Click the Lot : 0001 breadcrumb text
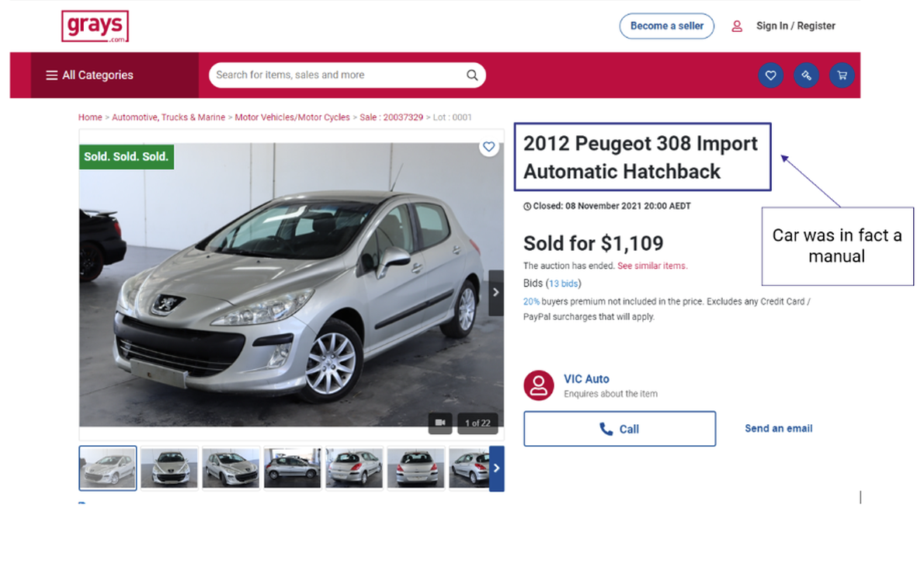This screenshot has height=571, width=924. 453,117
